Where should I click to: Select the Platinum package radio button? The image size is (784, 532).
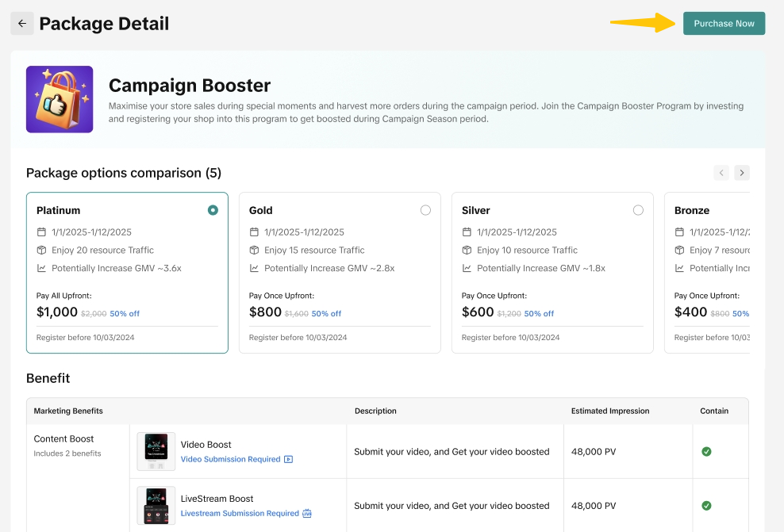213,210
